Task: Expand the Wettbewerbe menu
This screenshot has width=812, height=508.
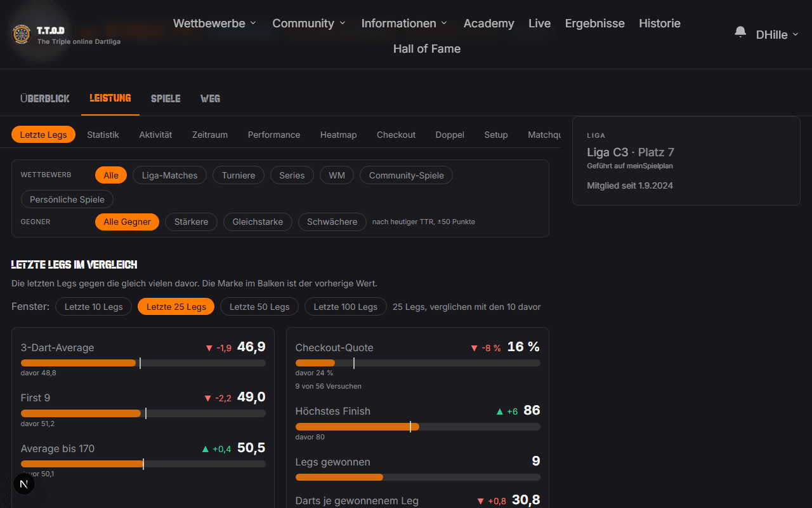Action: (215, 23)
